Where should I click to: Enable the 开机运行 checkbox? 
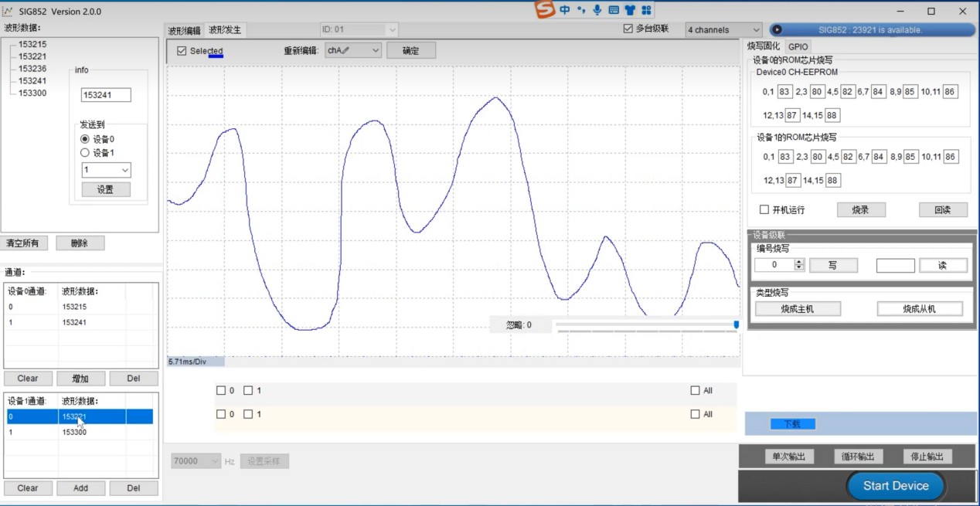(x=764, y=209)
